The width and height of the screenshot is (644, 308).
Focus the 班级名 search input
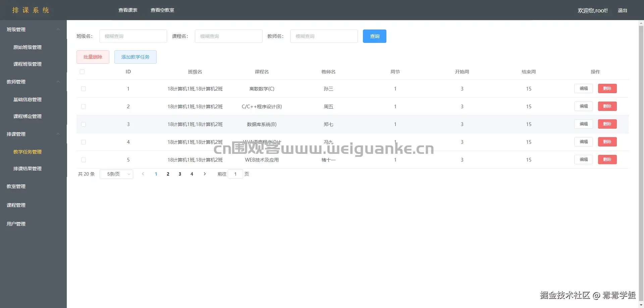[x=133, y=36]
